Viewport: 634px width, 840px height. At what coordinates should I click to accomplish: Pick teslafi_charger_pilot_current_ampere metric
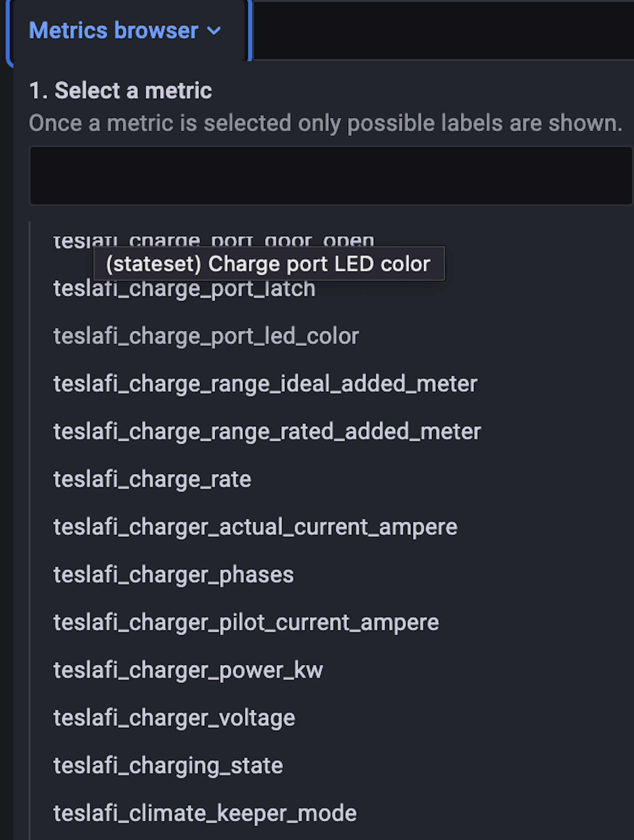pos(246,622)
